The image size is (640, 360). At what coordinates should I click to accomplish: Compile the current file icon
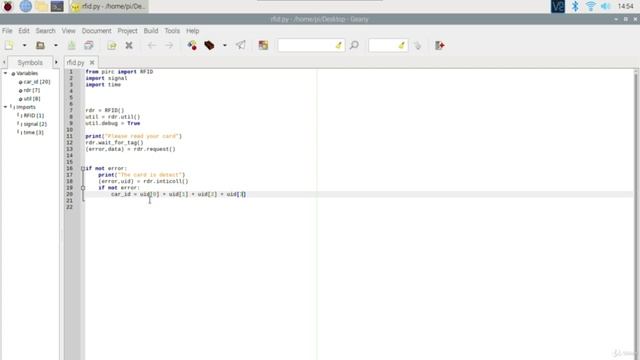click(x=192, y=45)
